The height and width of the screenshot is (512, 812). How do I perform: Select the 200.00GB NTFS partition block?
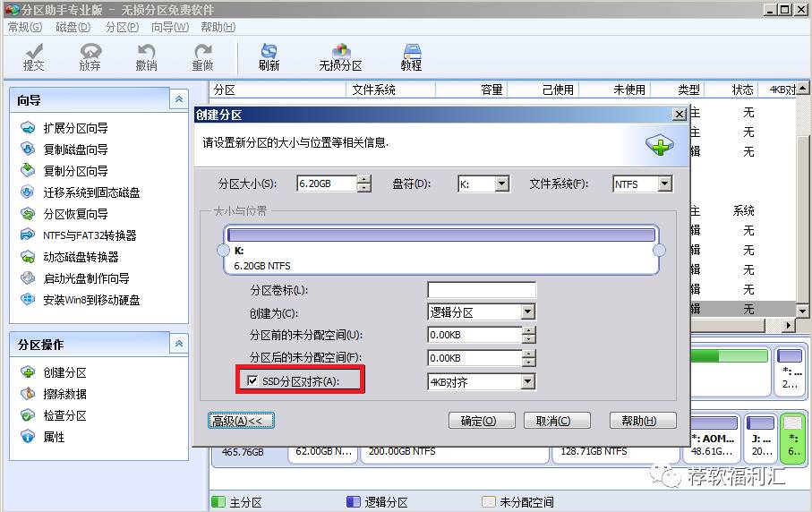point(455,454)
